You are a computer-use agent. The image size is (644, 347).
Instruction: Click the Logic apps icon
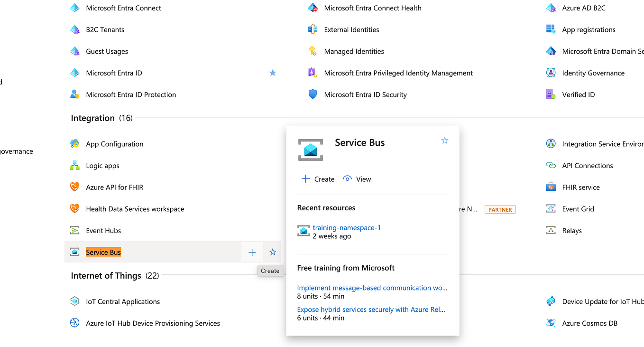point(74,165)
